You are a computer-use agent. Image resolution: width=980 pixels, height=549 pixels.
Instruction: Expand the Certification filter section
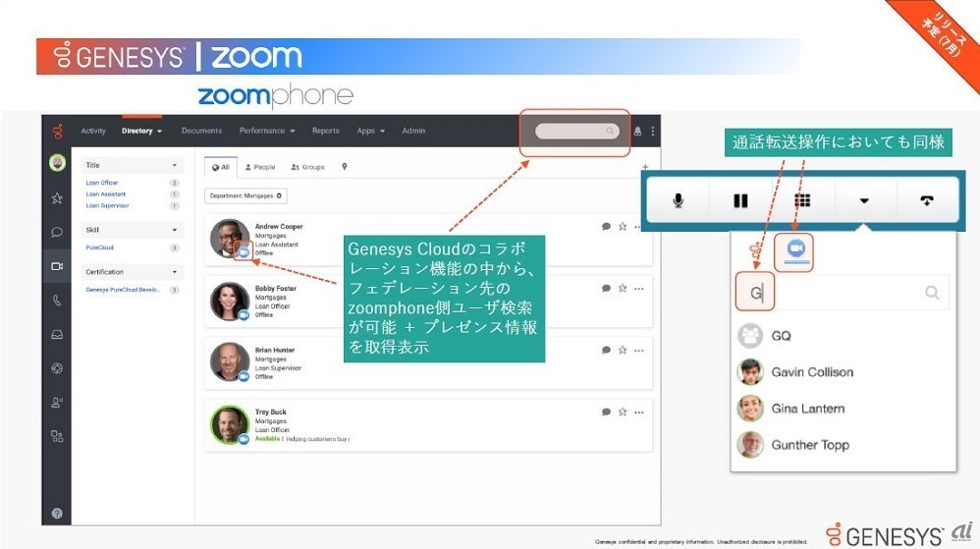click(x=132, y=272)
